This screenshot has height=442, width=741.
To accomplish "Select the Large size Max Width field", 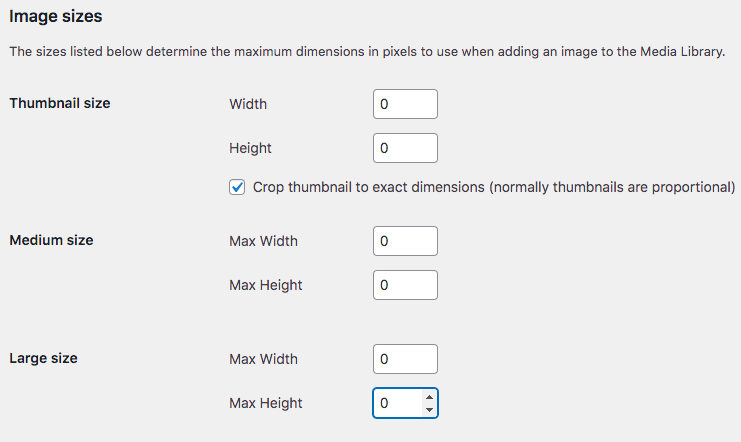I will tap(405, 359).
